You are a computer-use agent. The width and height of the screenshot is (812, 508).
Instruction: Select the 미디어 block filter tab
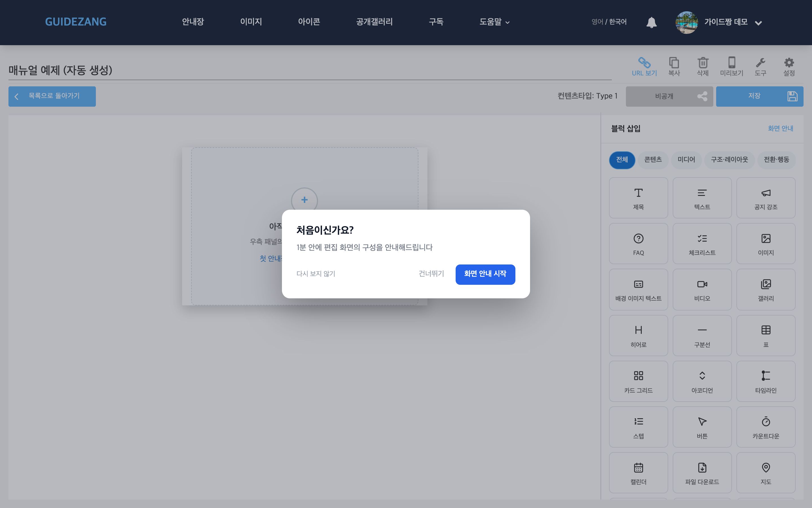click(x=686, y=160)
